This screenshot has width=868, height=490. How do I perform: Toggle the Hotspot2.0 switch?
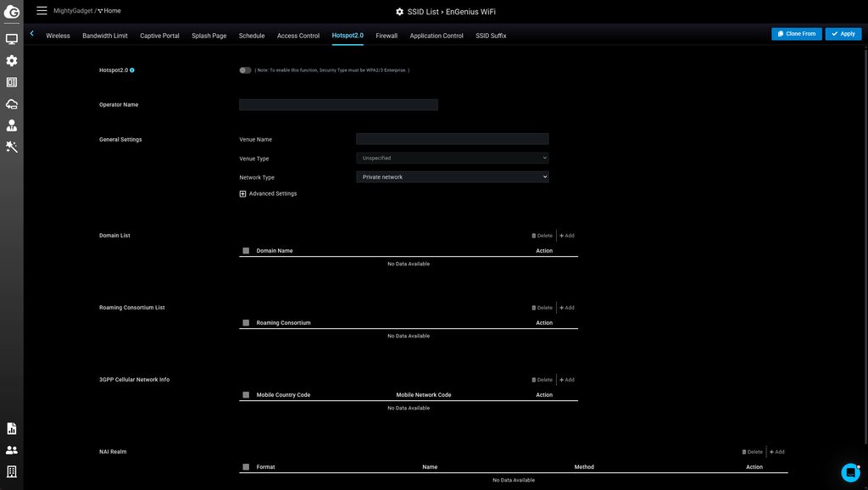(x=245, y=70)
